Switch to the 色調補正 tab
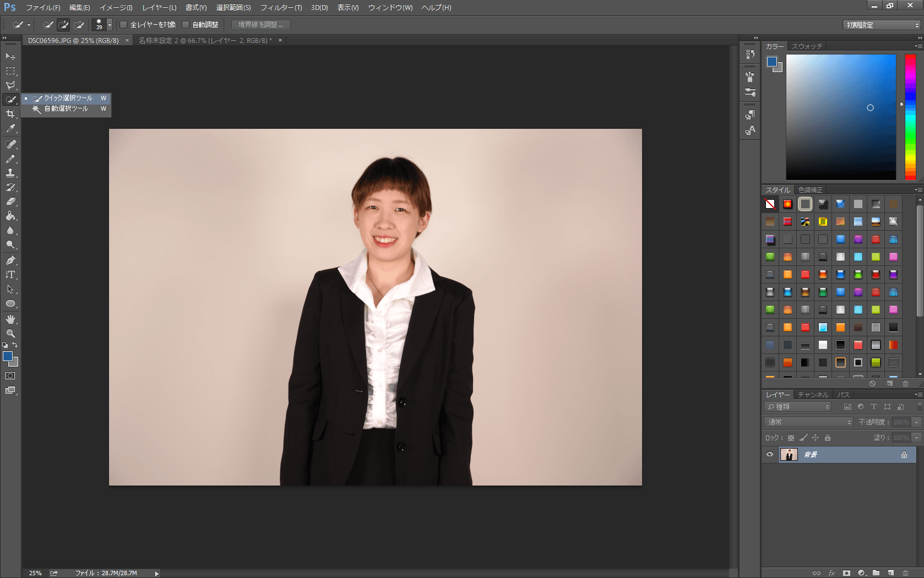The height and width of the screenshot is (578, 924). coord(811,190)
